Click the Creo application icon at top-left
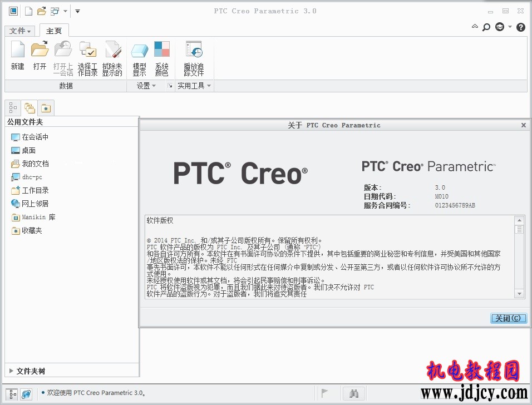This screenshot has width=532, height=405. 13,11
